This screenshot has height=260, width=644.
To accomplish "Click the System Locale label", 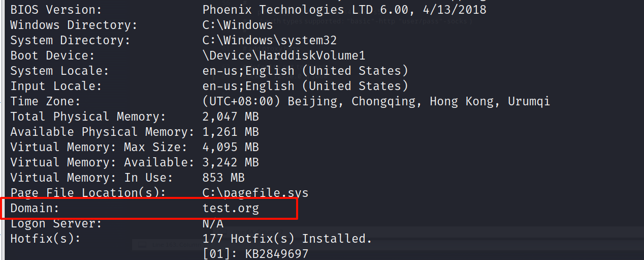I will 60,71.
